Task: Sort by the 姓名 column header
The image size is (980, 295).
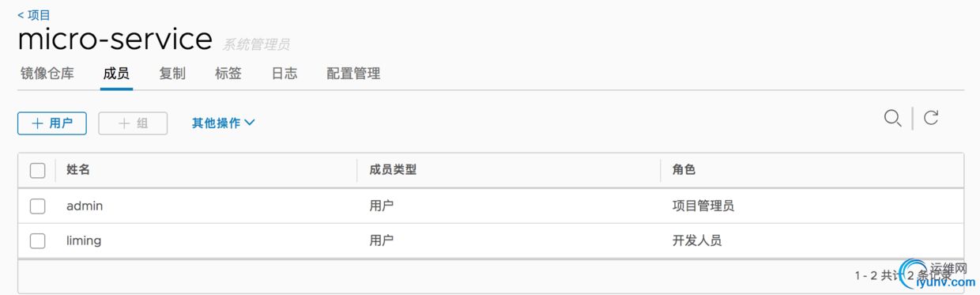Action: click(78, 170)
